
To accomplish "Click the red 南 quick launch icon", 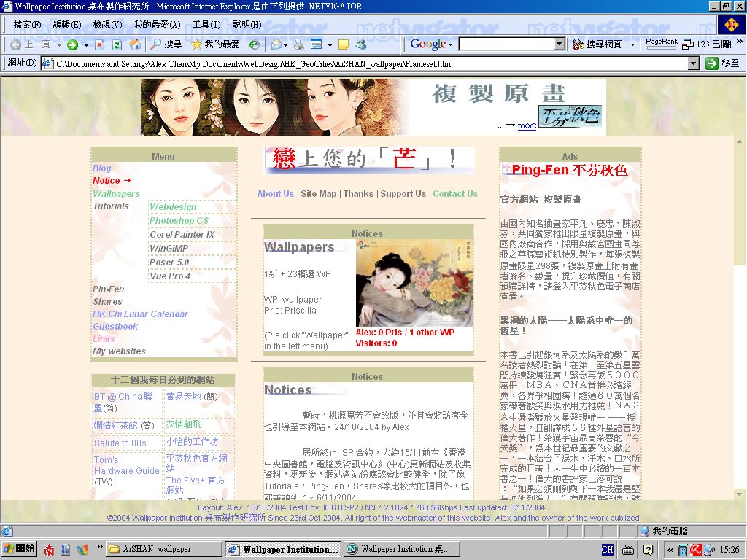I will click(x=49, y=550).
